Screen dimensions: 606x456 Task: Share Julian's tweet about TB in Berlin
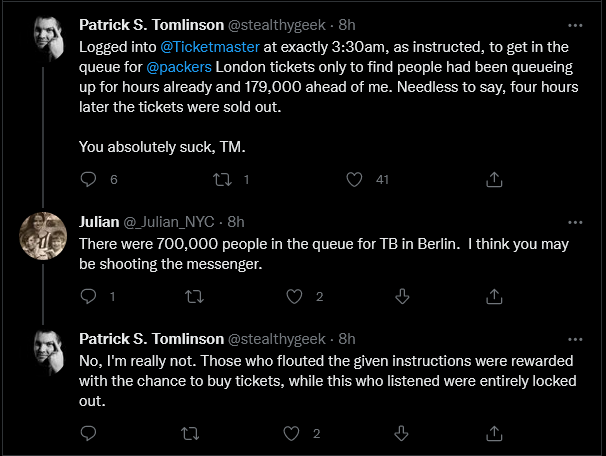tap(494, 296)
